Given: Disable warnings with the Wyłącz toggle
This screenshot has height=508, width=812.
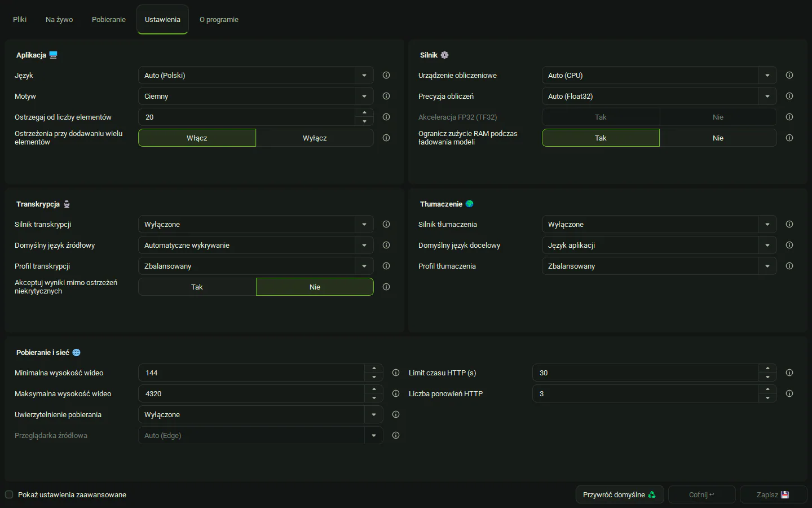Looking at the screenshot, I should (x=315, y=138).
